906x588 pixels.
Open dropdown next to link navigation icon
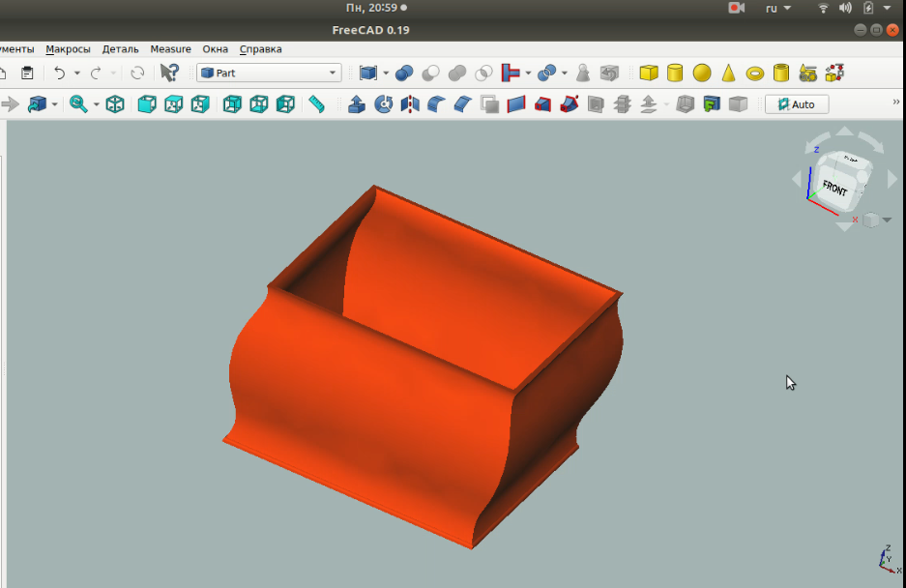54,104
